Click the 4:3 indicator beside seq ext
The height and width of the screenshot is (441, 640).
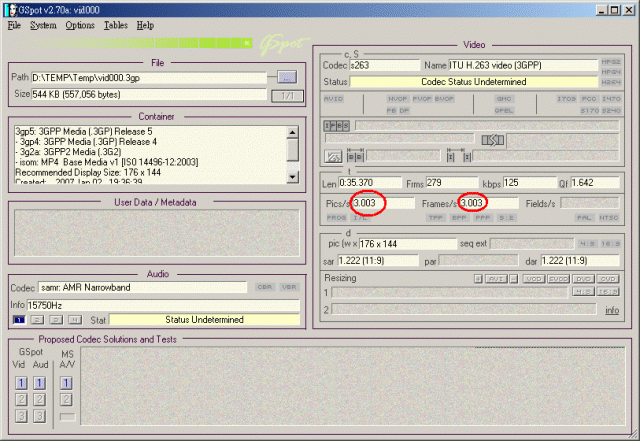587,244
